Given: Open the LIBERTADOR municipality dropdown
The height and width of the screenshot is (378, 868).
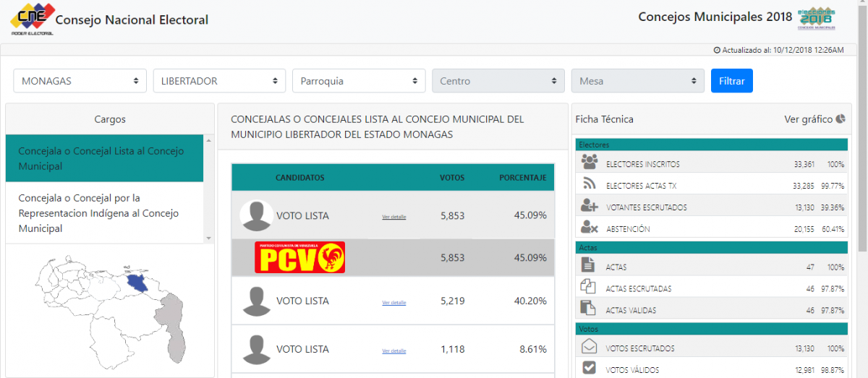Looking at the screenshot, I should coord(219,81).
